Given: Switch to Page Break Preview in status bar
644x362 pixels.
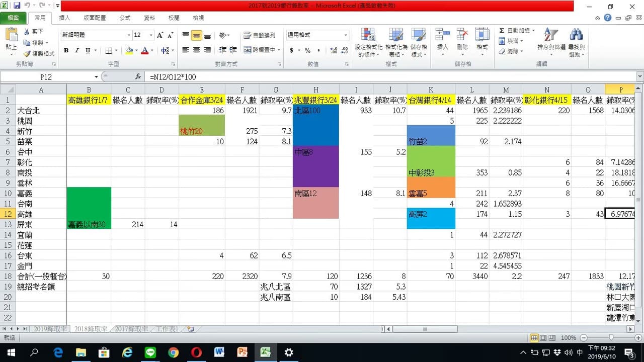Looking at the screenshot, I should coord(553,338).
